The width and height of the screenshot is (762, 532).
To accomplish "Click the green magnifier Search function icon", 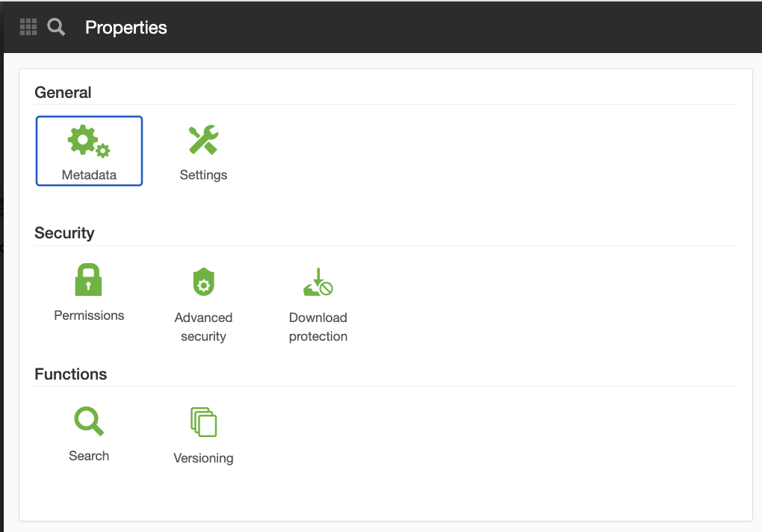I will [x=89, y=421].
